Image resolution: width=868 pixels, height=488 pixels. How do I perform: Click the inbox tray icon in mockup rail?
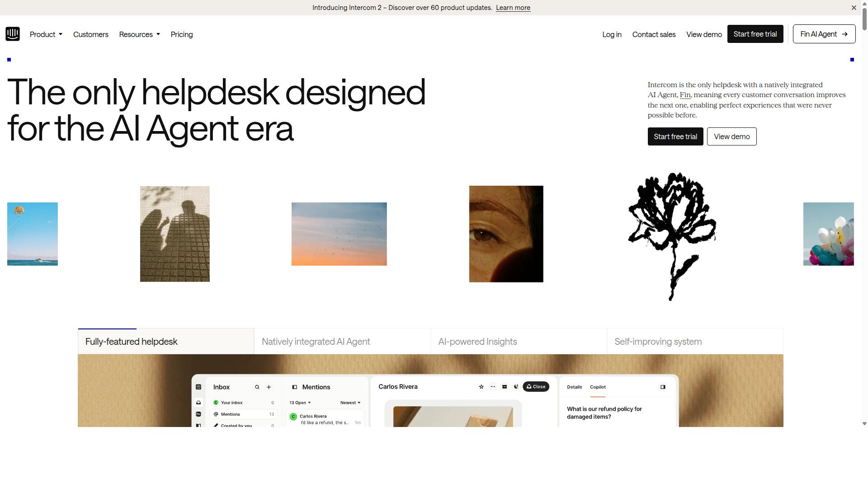click(198, 403)
